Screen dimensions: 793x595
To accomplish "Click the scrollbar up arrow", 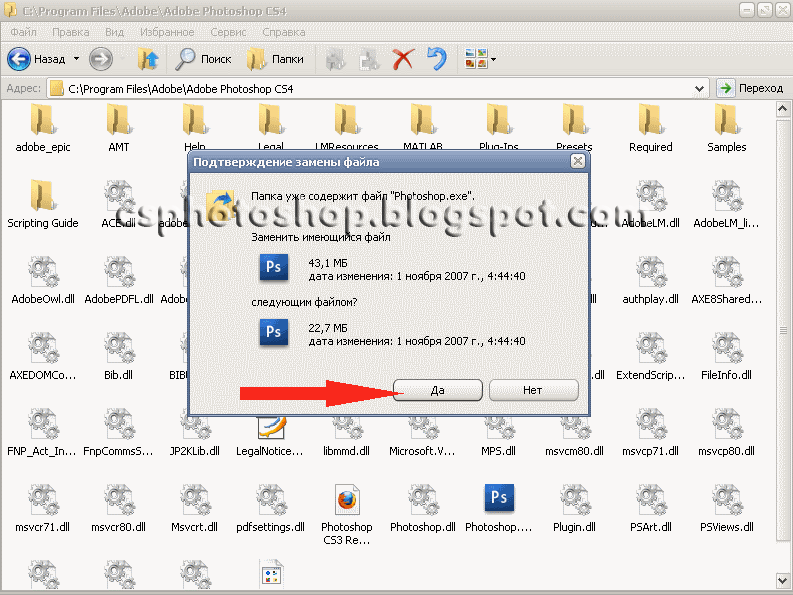I will (782, 109).
